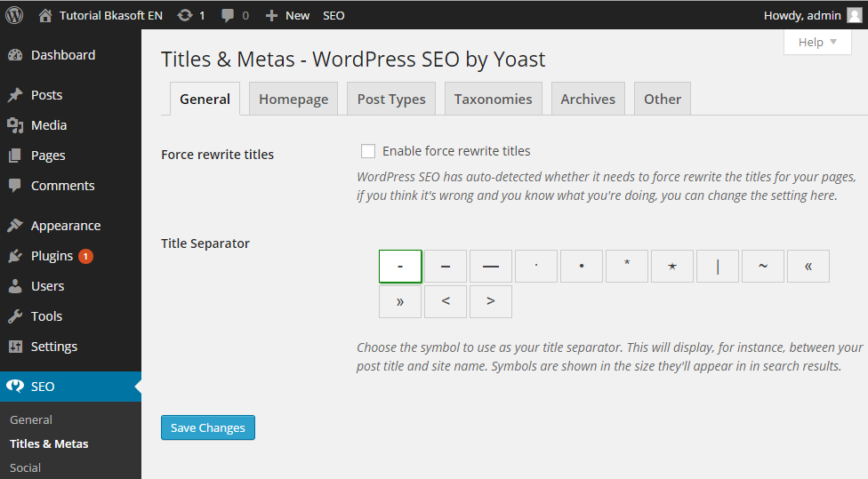The height and width of the screenshot is (479, 868).
Task: Choose the tilde title separator
Action: coord(763,266)
